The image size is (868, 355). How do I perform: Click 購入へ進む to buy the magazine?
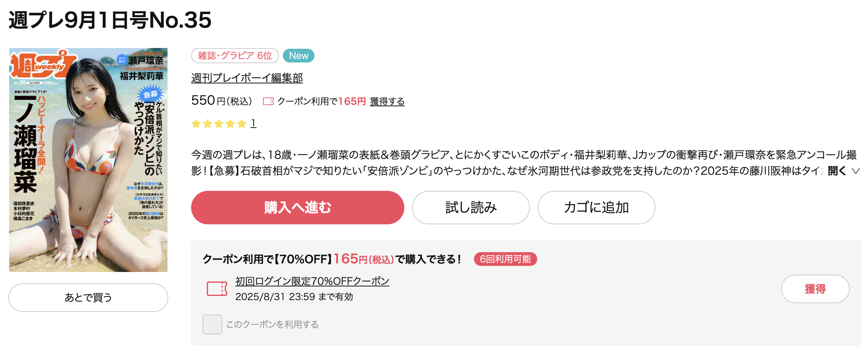(297, 208)
